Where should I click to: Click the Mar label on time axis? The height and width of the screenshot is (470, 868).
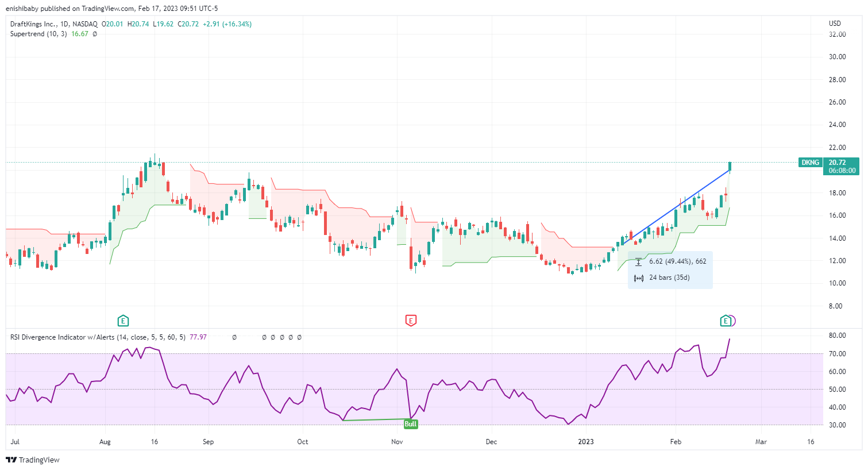(761, 442)
